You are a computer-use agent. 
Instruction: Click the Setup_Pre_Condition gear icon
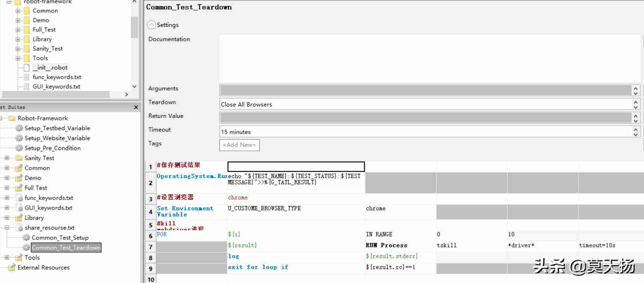pyautogui.click(x=19, y=148)
